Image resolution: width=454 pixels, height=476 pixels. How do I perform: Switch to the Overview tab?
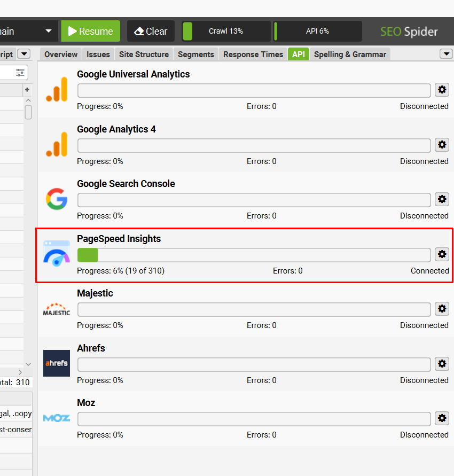61,54
